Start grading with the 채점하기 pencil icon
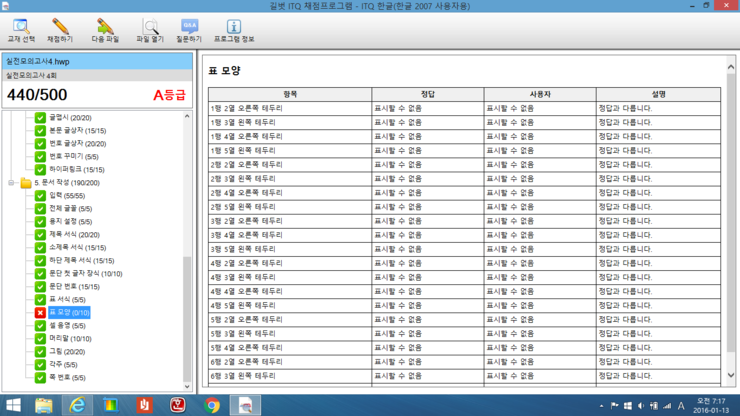 pyautogui.click(x=61, y=29)
